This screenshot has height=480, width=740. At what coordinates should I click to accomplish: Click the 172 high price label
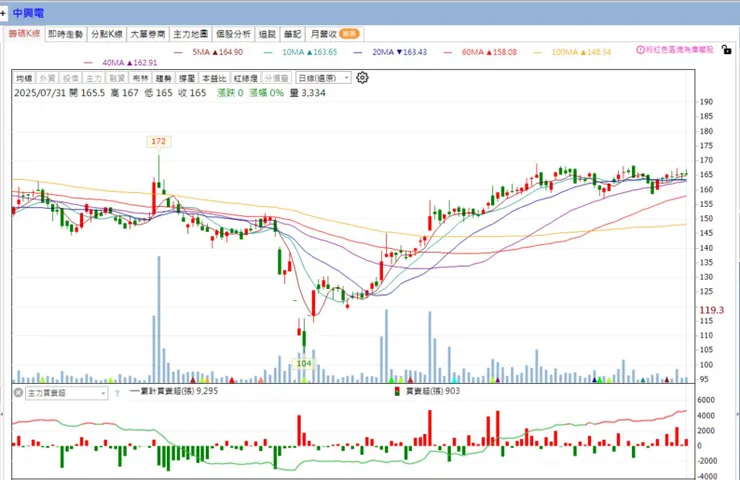(x=159, y=141)
